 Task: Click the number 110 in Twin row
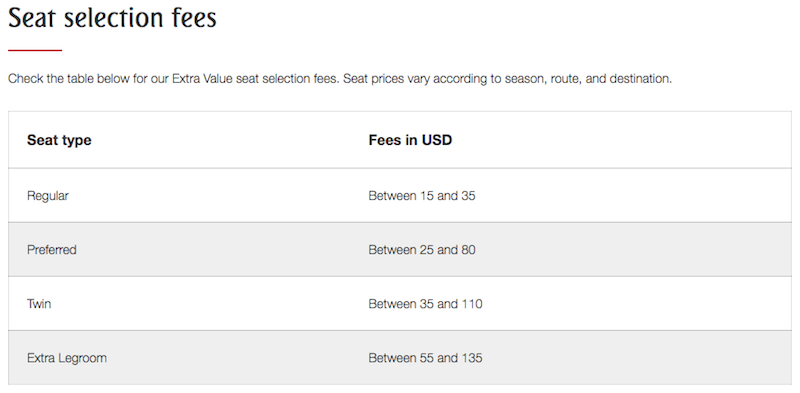click(472, 304)
